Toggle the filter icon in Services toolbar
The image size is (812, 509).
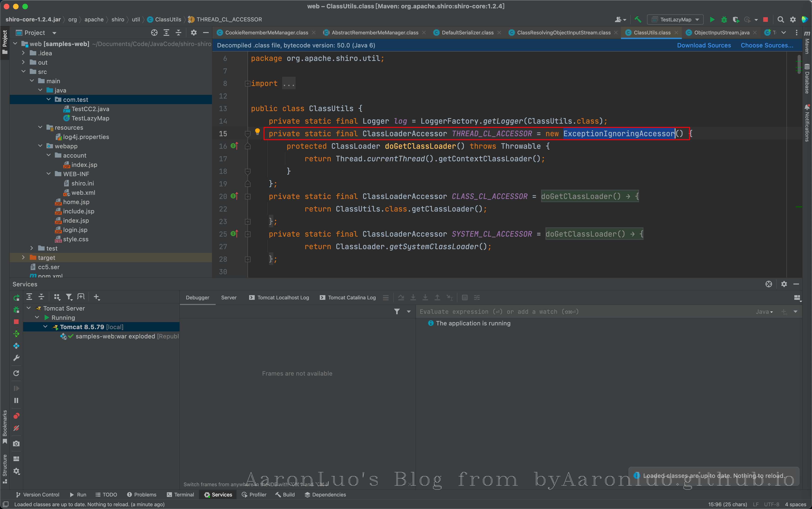(x=69, y=297)
